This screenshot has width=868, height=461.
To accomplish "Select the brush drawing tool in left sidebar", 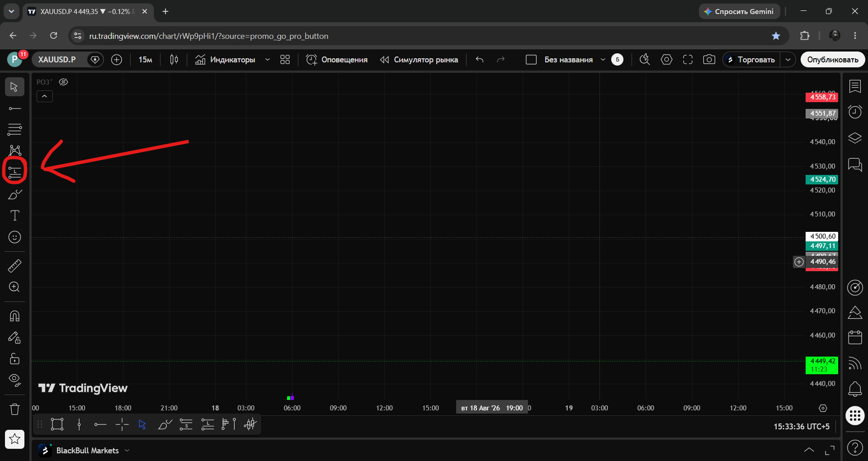I will [x=14, y=194].
